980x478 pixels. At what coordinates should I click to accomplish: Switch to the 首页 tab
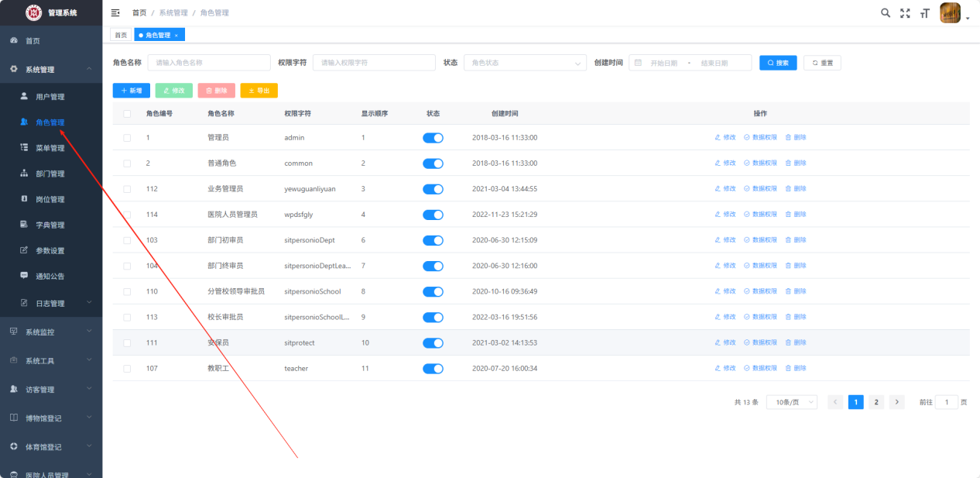(121, 36)
